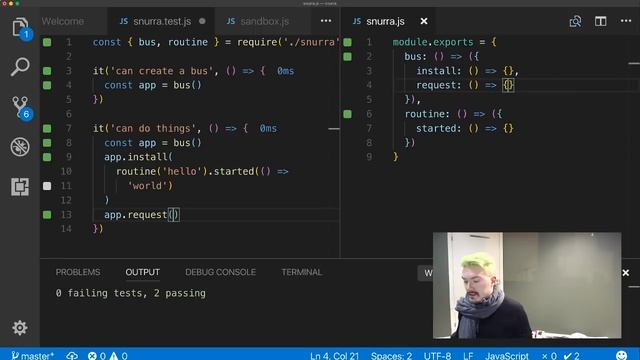Open the Explorer view in activity bar
640x360 pixels.
20,27
